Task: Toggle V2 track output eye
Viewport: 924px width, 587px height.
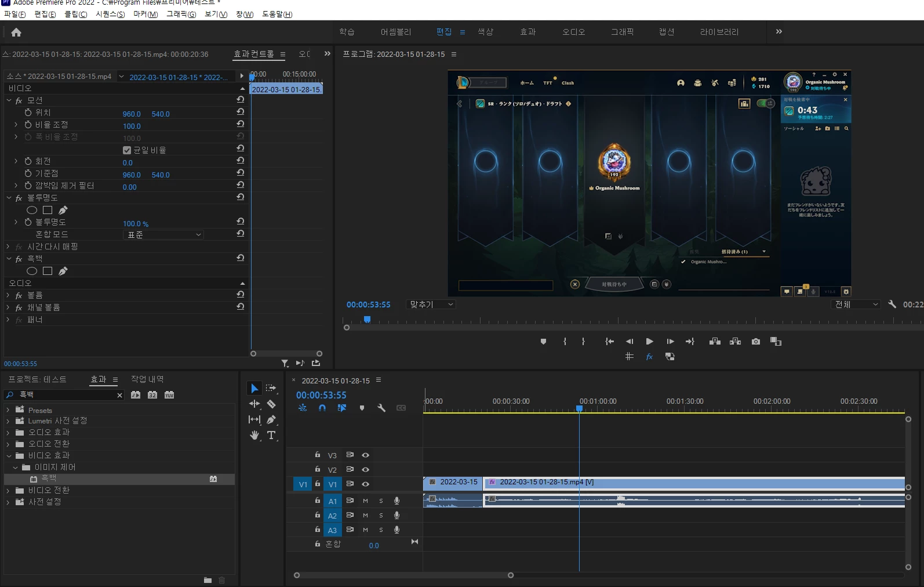Action: (x=365, y=469)
